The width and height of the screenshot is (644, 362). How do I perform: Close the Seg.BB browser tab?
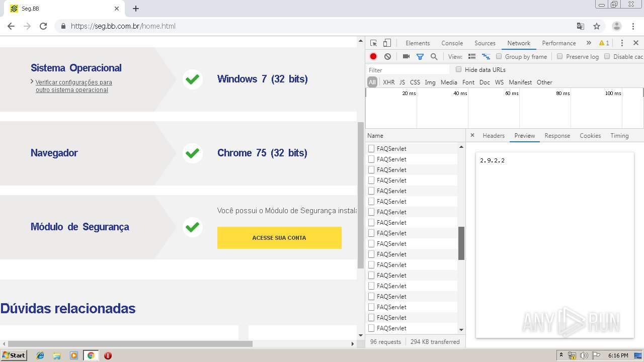click(x=117, y=9)
